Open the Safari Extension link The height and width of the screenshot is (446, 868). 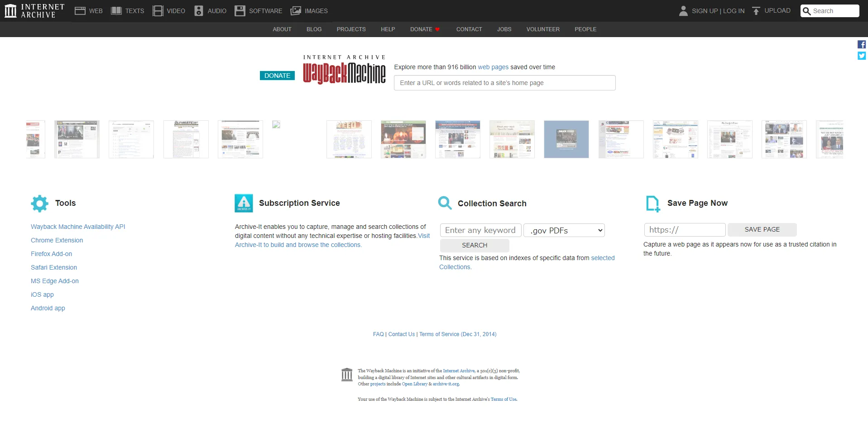54,267
